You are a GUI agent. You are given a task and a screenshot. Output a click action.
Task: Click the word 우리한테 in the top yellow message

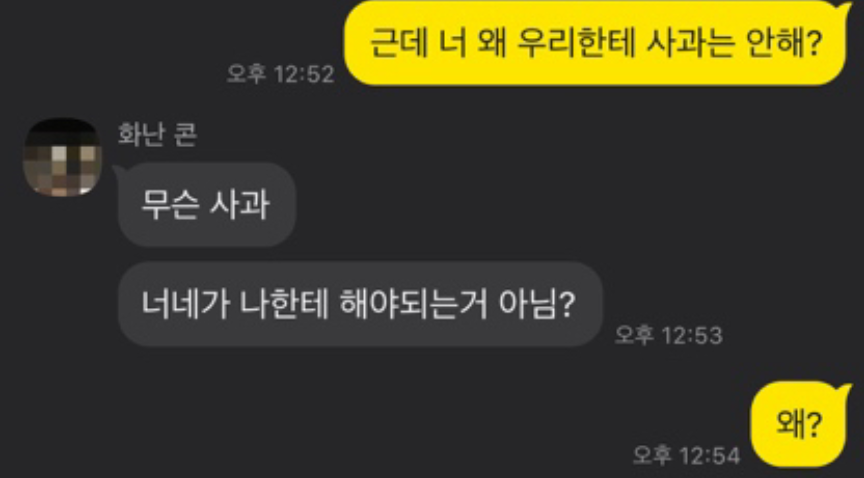577,42
